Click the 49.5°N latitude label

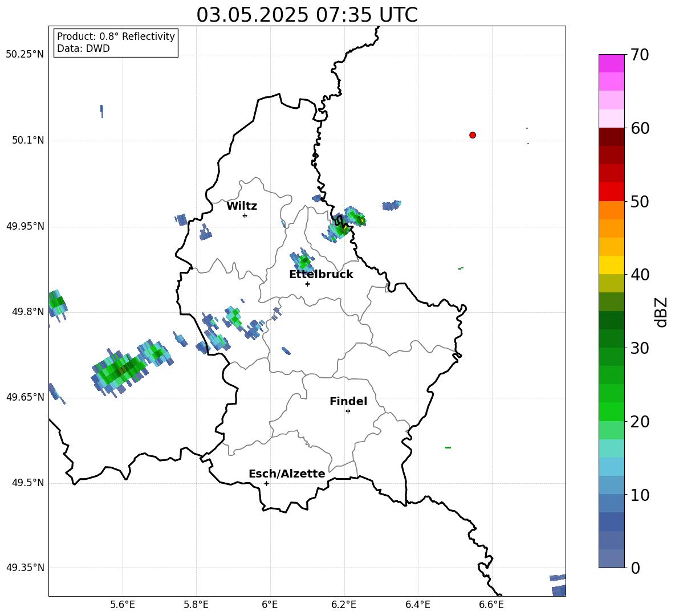pyautogui.click(x=28, y=483)
